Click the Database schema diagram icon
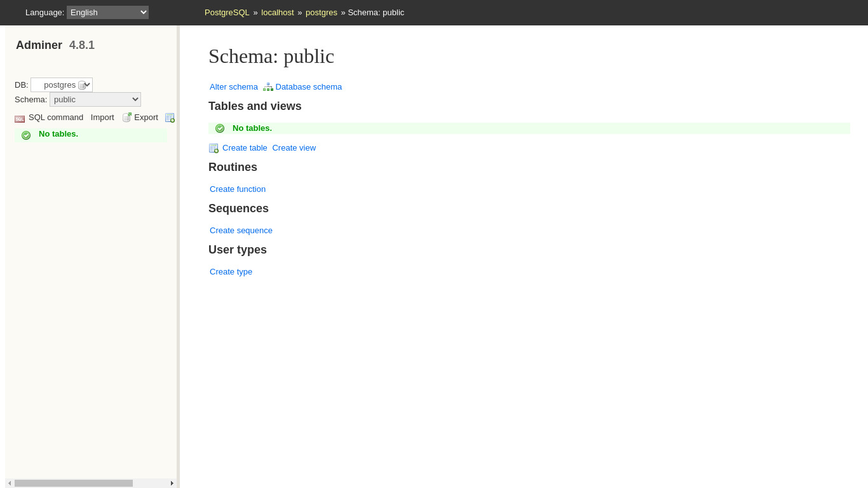868x488 pixels. (x=268, y=87)
